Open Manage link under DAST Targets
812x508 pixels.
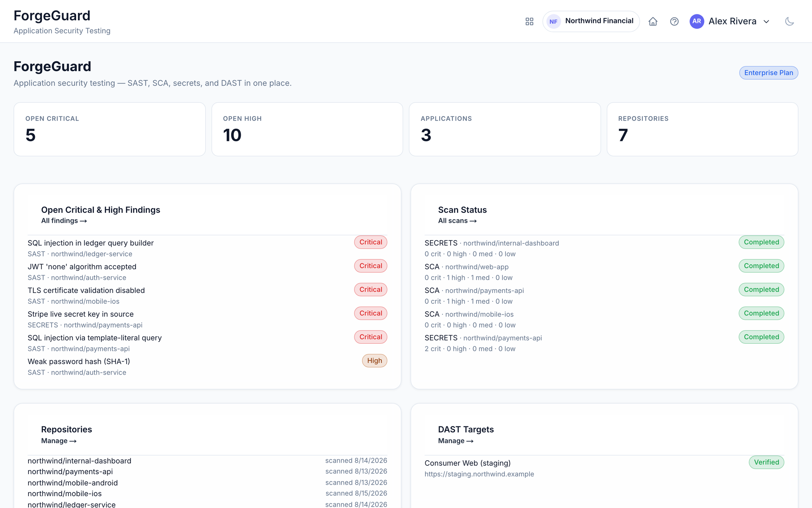(455, 441)
